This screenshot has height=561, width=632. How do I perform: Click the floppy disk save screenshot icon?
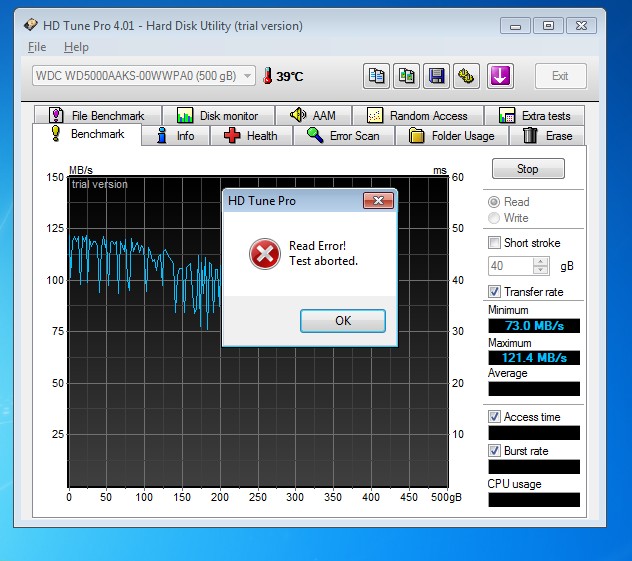[x=436, y=76]
